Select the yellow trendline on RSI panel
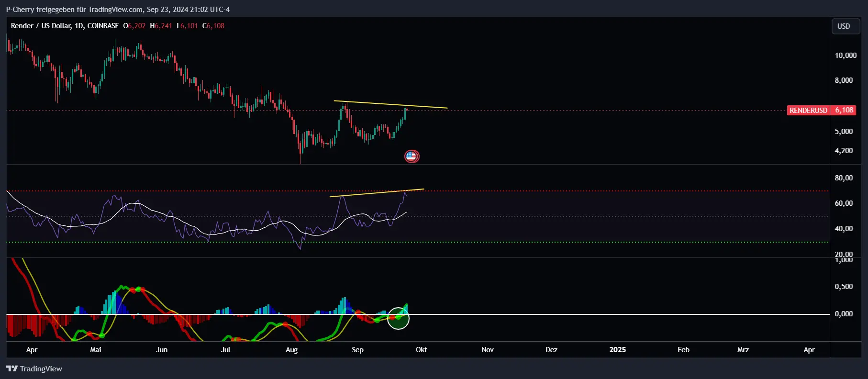This screenshot has width=868, height=379. (377, 193)
